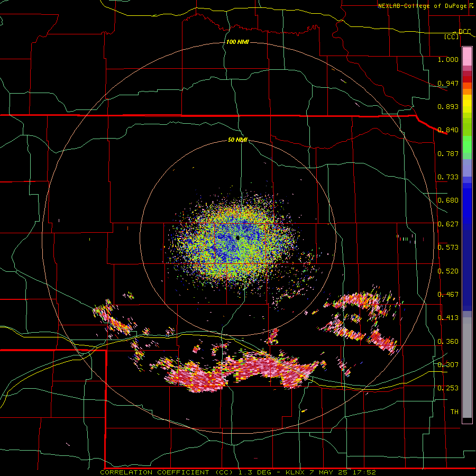The width and height of the screenshot is (476, 476).
Task: Select the 0.947 color scale value
Action: click(448, 83)
